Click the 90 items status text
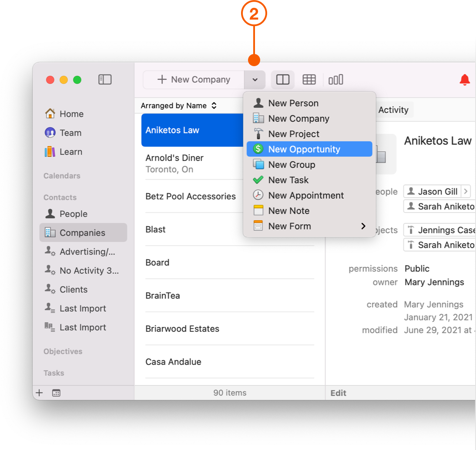Viewport: 476px width, 450px height. pos(230,393)
